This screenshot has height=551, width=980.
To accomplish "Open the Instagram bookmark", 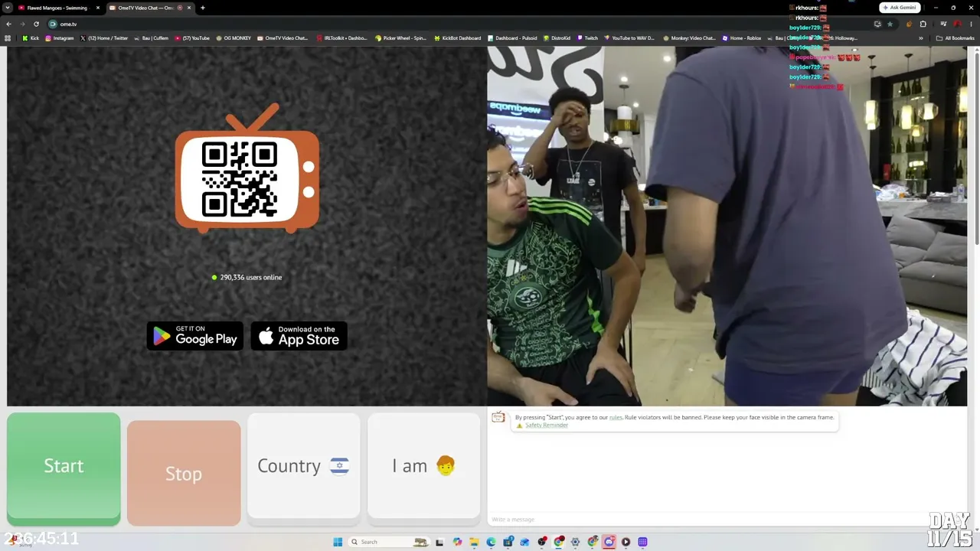I will click(x=60, y=38).
